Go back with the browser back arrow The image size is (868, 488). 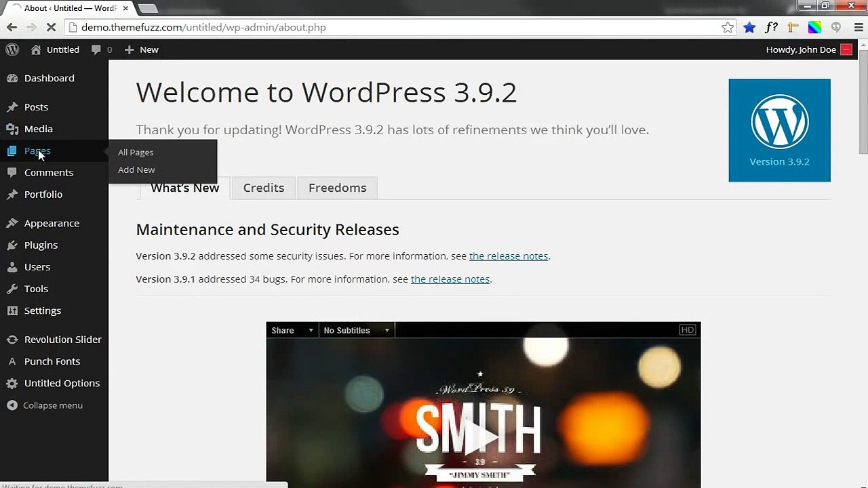(x=12, y=27)
